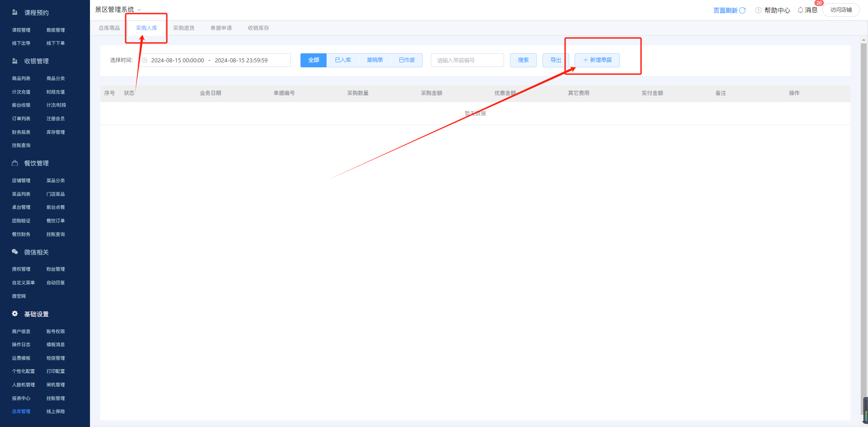Viewport: 868px width, 427px height.
Task: Expand the 景区管理系统 dropdown arrow
Action: 139,10
